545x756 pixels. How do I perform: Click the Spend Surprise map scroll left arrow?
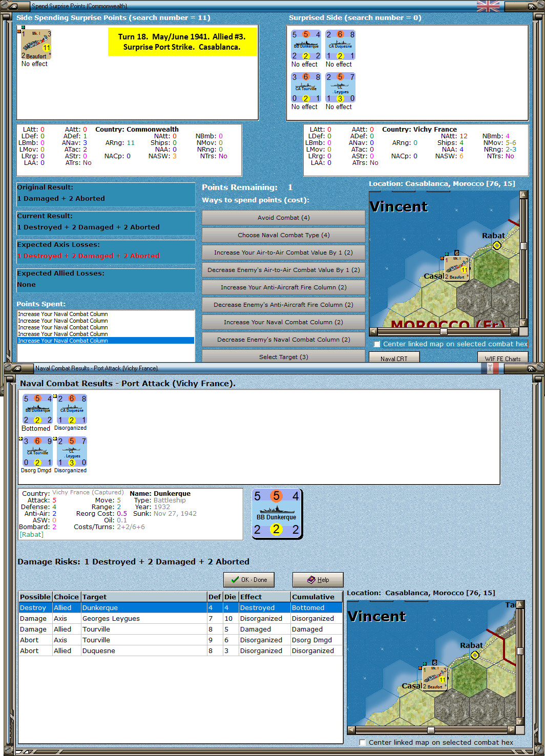pyautogui.click(x=373, y=331)
